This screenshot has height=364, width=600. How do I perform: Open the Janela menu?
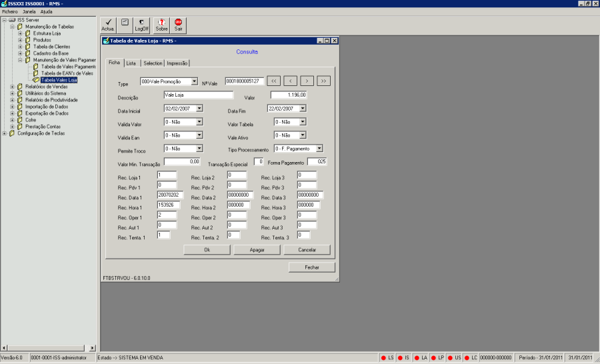coord(29,11)
